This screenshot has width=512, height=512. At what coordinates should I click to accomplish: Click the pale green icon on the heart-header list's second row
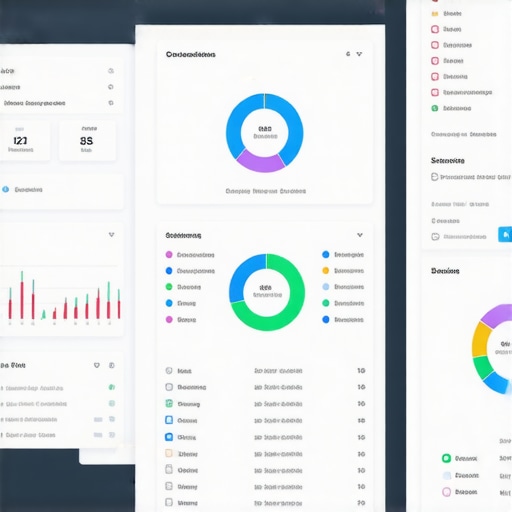tap(112, 403)
